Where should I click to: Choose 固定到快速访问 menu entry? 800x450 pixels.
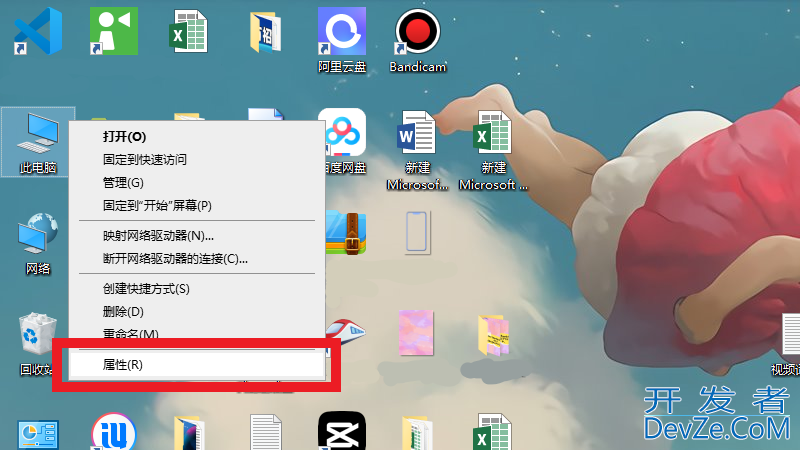pyautogui.click(x=197, y=160)
